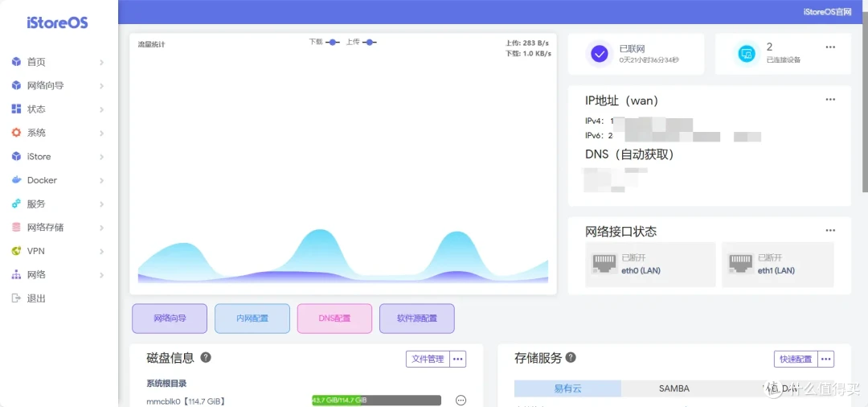Expand the 系统 menu chevron
This screenshot has width=868, height=407.
coord(102,134)
